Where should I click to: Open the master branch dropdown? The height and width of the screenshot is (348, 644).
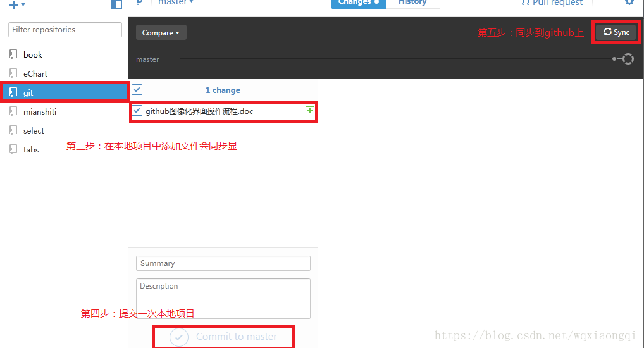[176, 3]
